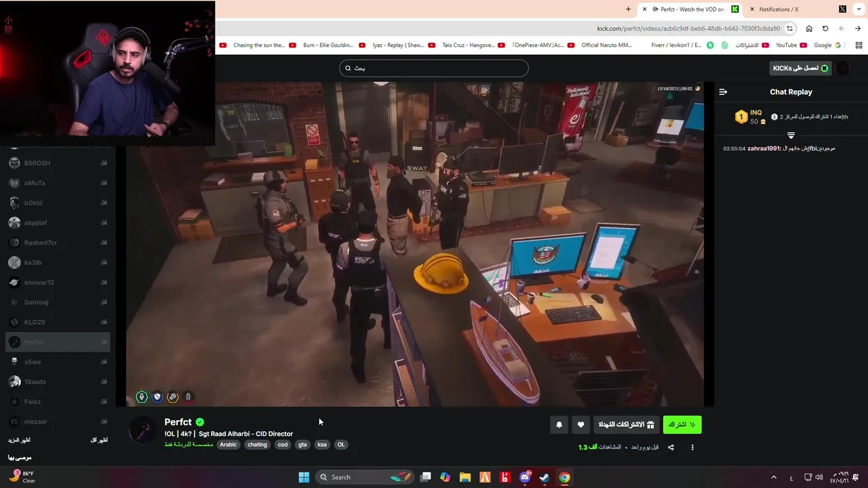
Task: Open the apps grid icon in bookmarks bar
Action: (859, 45)
